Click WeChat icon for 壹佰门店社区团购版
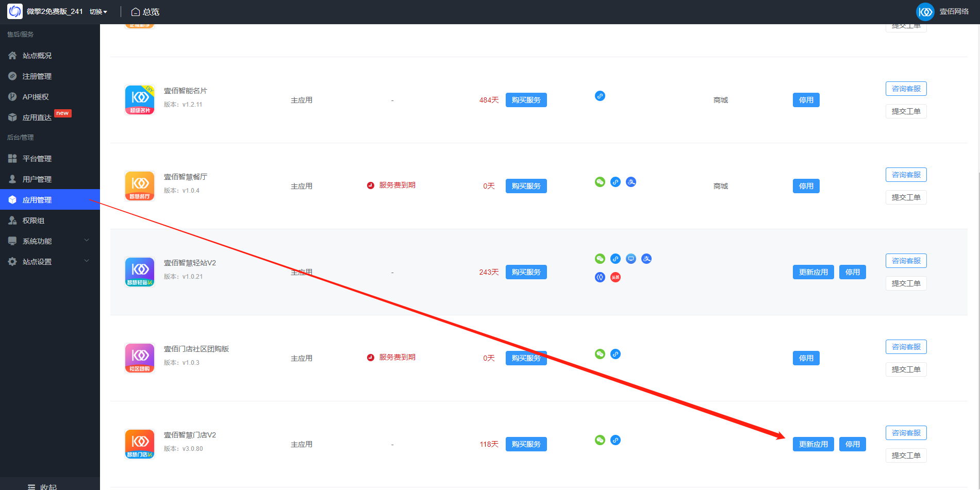Screen dimensions: 980x490 (x=600, y=354)
